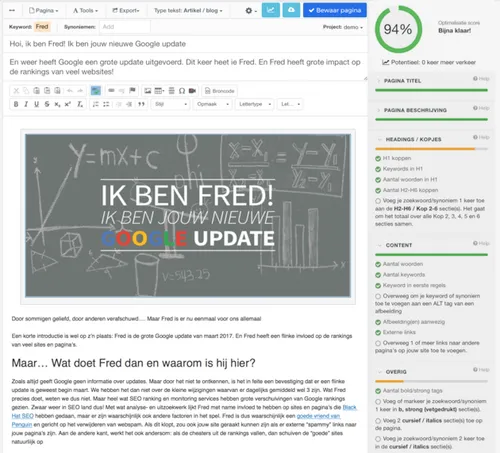The height and width of the screenshot is (453, 500).
Task: Open the light blue chart analytics button
Action: [271, 10]
